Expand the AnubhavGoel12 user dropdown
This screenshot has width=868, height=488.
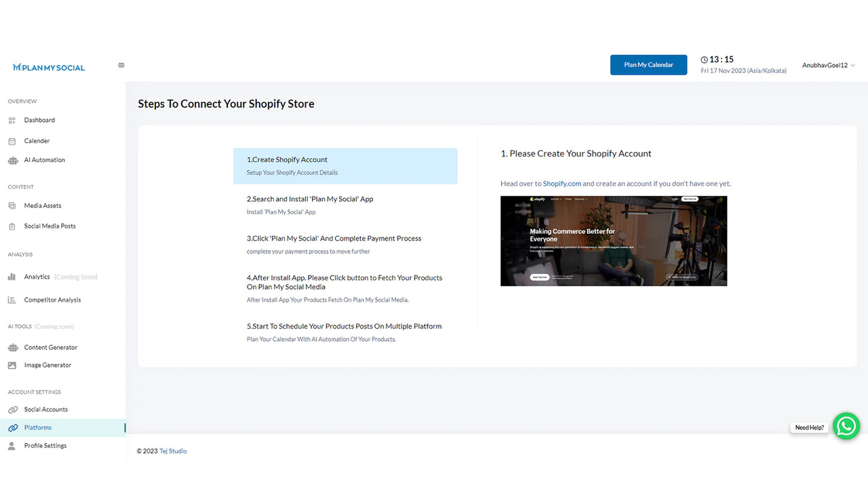(828, 66)
